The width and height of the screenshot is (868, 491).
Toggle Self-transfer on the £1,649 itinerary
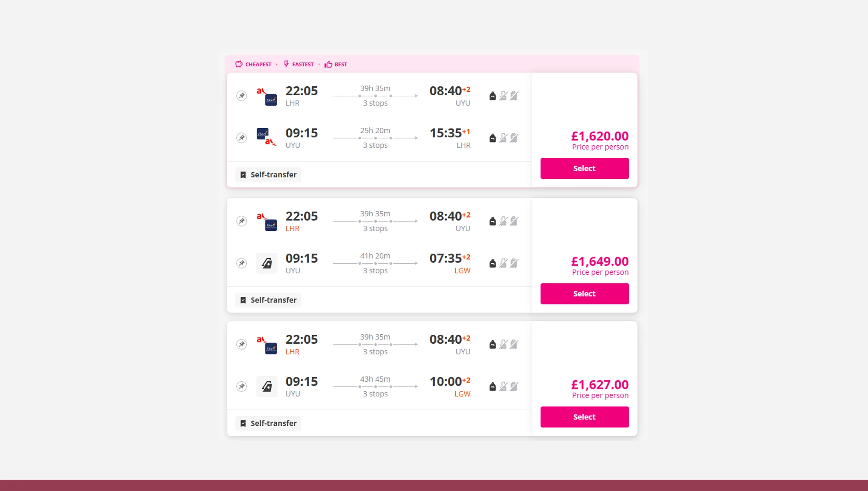(243, 300)
